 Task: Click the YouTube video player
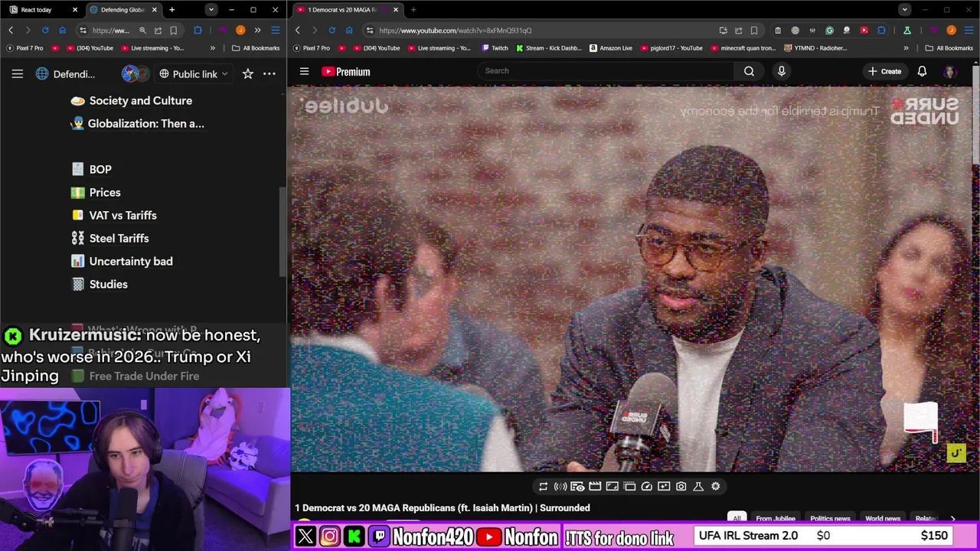pos(632,279)
